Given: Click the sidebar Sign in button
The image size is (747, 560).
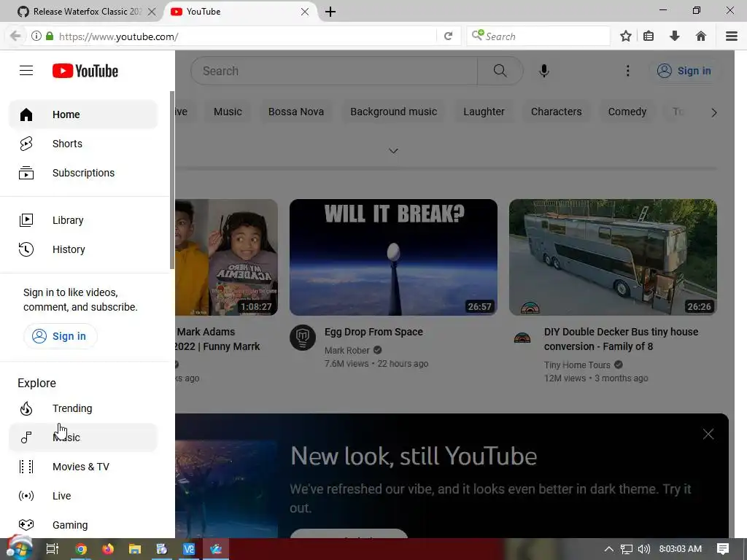Looking at the screenshot, I should [60, 336].
